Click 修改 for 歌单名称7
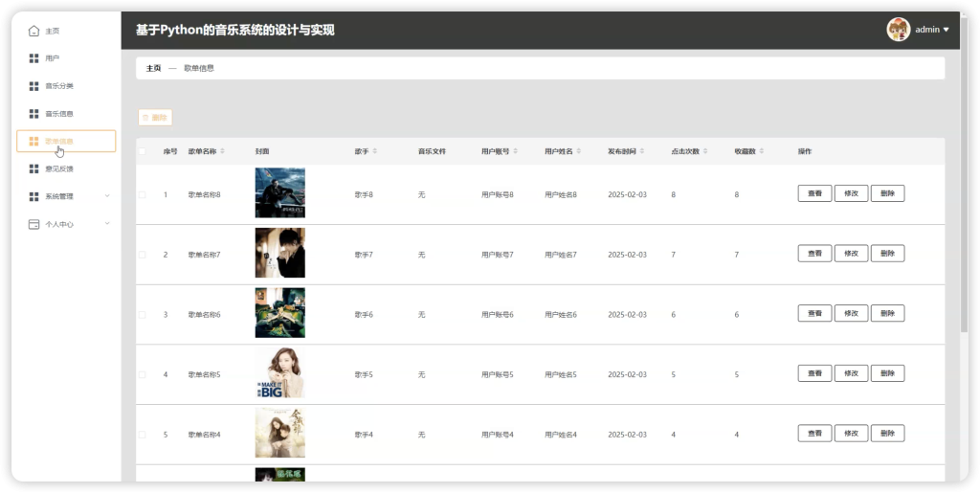The image size is (980, 493). pos(851,254)
